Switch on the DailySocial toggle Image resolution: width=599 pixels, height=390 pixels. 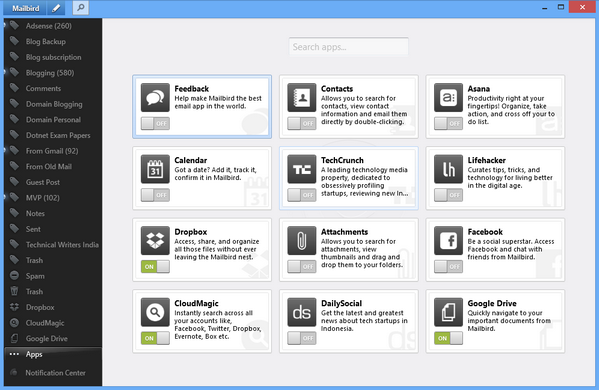point(302,338)
